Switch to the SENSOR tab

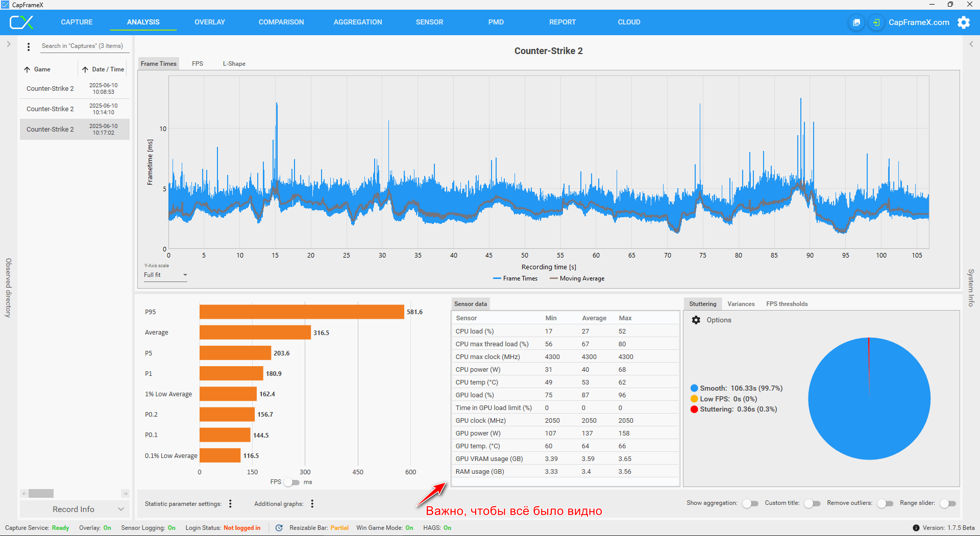click(429, 22)
